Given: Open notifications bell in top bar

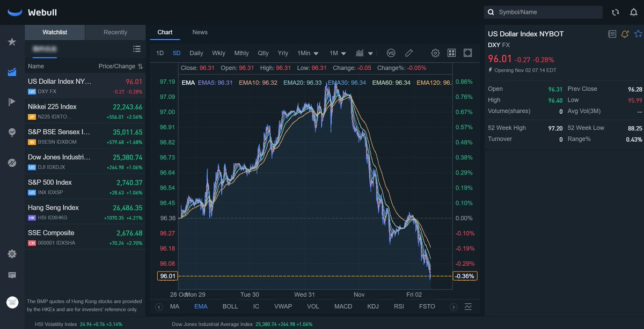Looking at the screenshot, I should [634, 12].
